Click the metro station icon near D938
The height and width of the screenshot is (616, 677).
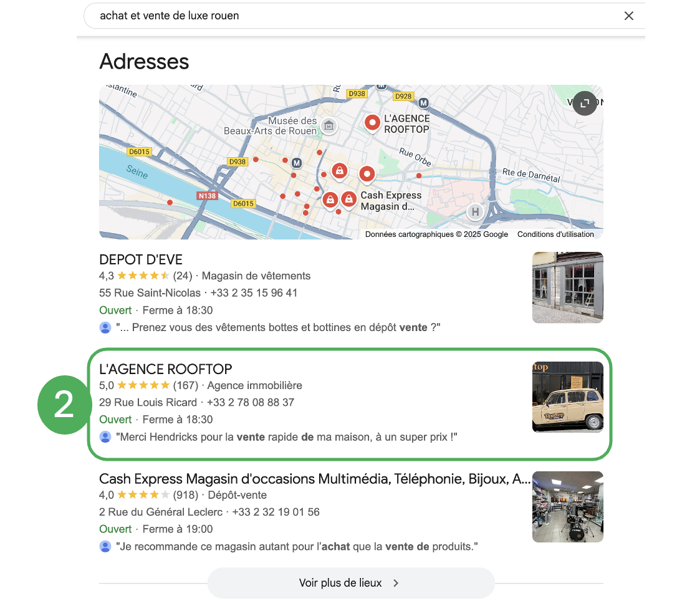(x=297, y=163)
